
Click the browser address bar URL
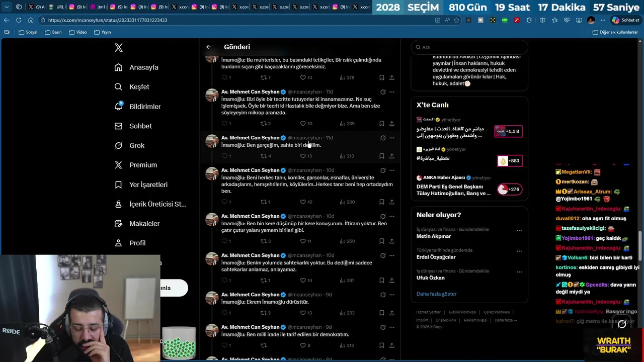pyautogui.click(x=108, y=20)
